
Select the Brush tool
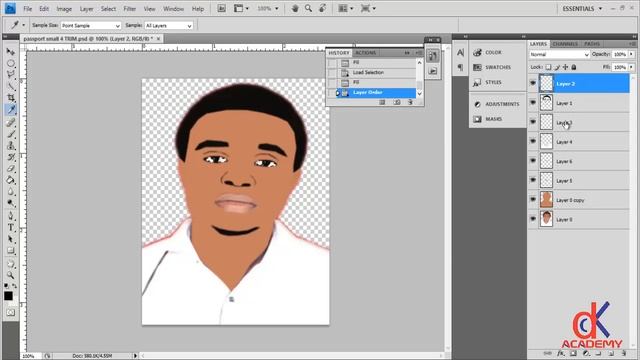(11, 134)
